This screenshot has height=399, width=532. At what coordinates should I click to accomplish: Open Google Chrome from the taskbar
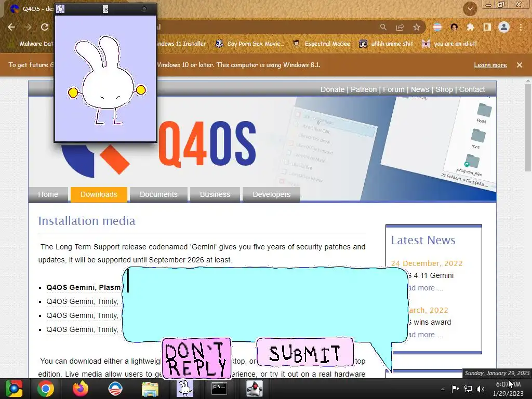pyautogui.click(x=46, y=389)
